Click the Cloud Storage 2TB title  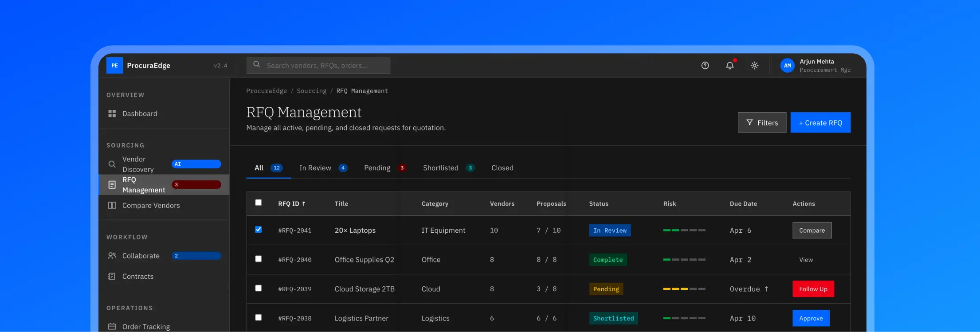coord(365,289)
